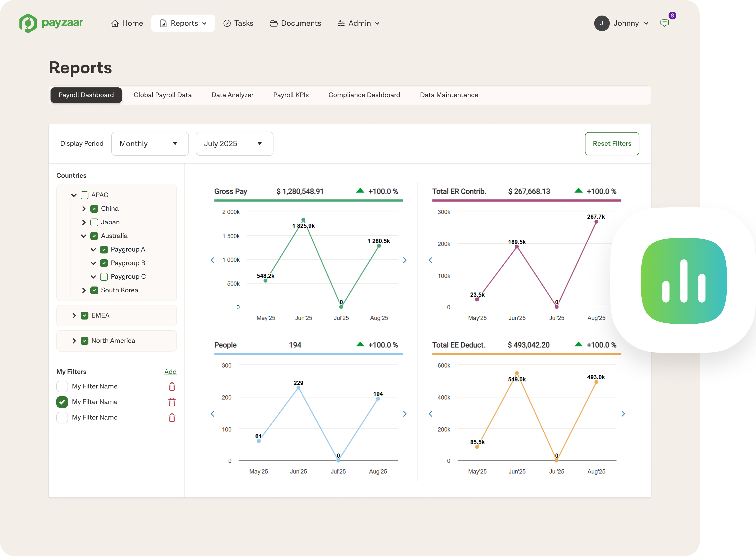Switch to Data Analyzer tab

click(232, 95)
